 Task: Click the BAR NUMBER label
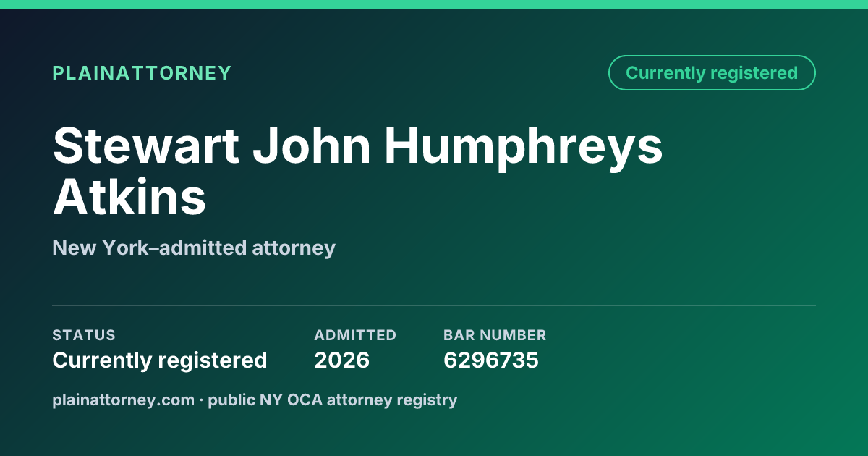(495, 335)
